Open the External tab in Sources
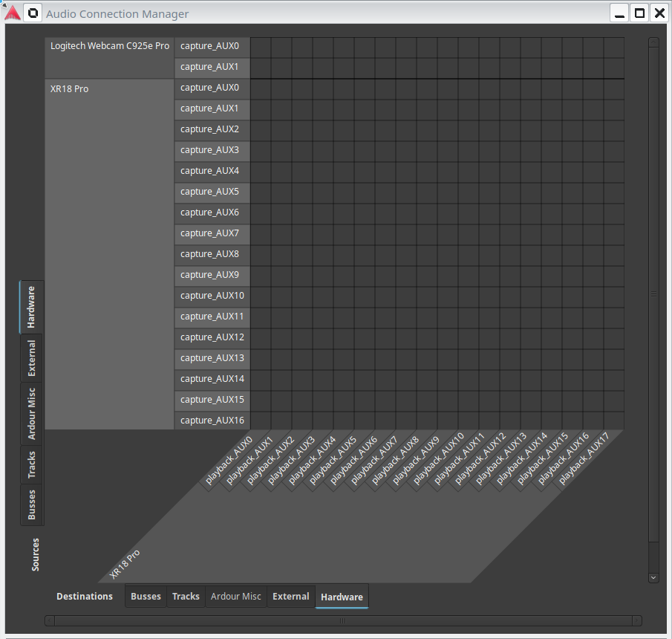672x639 pixels. click(x=32, y=359)
